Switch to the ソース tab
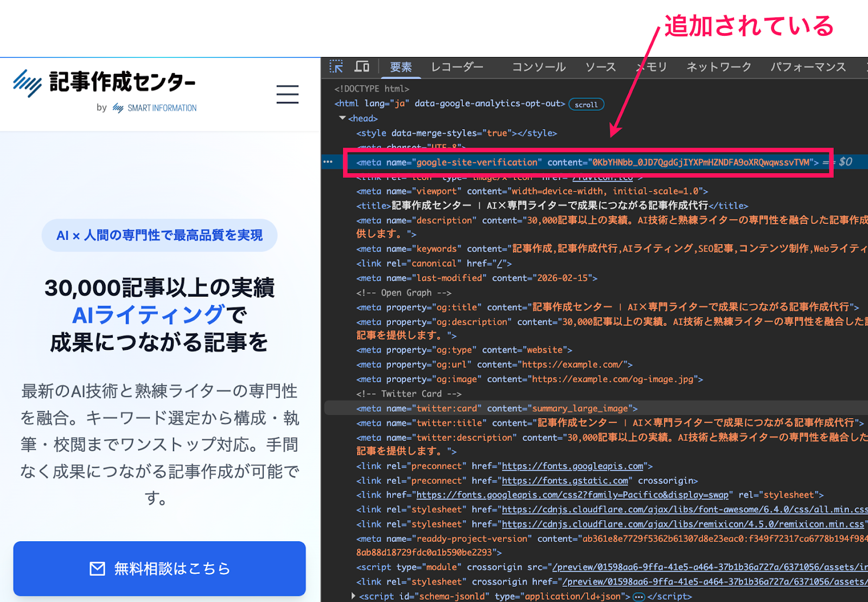Image resolution: width=868 pixels, height=602 pixels. (600, 67)
